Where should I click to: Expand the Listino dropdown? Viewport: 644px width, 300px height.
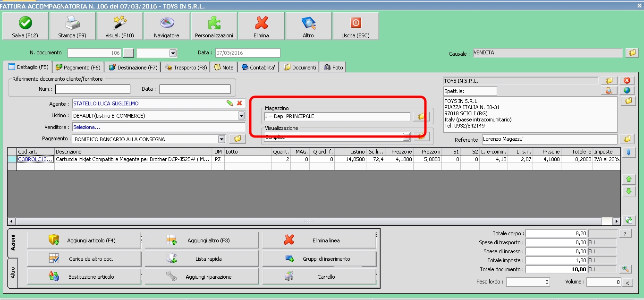pyautogui.click(x=241, y=115)
